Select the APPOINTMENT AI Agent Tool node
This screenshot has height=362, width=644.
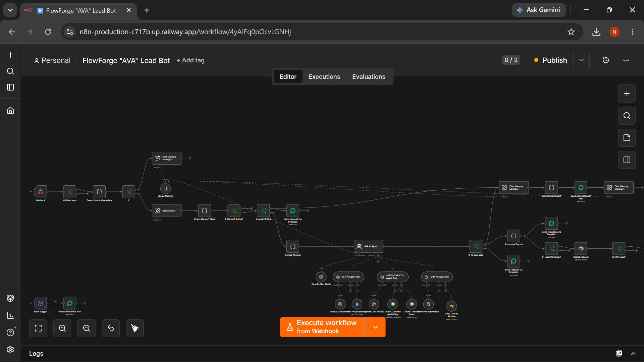click(x=393, y=277)
